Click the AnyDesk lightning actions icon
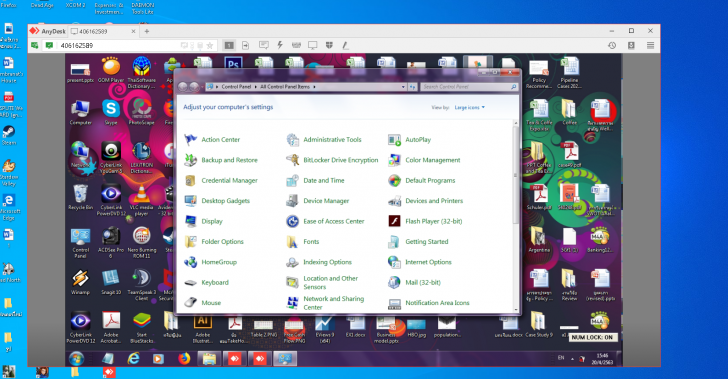This screenshot has height=379, width=728. tap(280, 45)
